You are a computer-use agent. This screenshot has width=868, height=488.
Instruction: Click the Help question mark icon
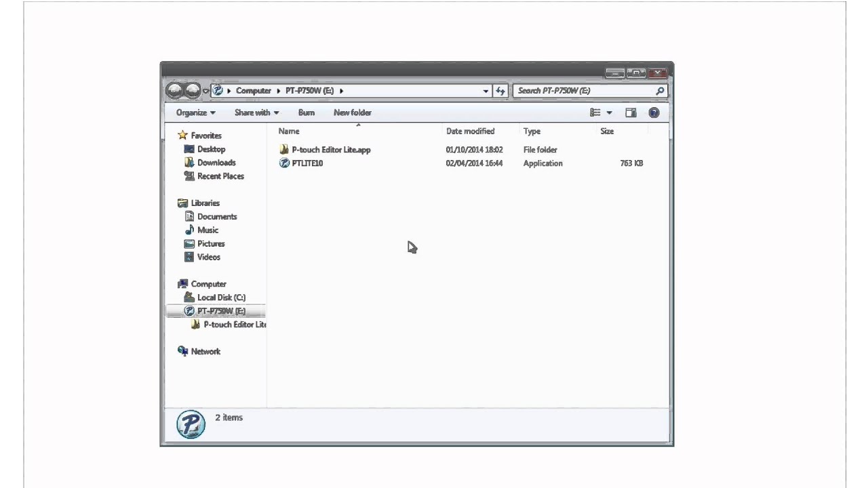pos(654,113)
